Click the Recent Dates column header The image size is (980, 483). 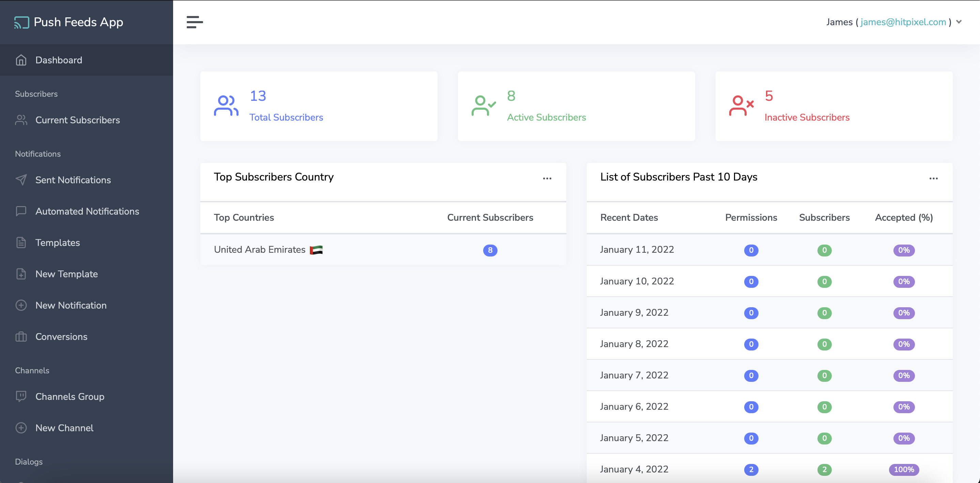(x=629, y=218)
